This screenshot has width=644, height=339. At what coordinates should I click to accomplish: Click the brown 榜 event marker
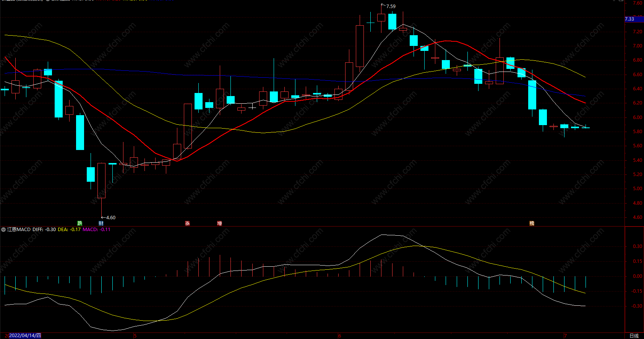(x=532, y=223)
